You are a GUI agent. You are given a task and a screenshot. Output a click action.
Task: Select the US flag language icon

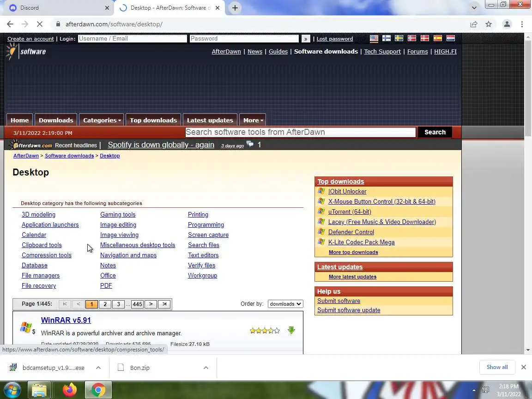tap(374, 38)
